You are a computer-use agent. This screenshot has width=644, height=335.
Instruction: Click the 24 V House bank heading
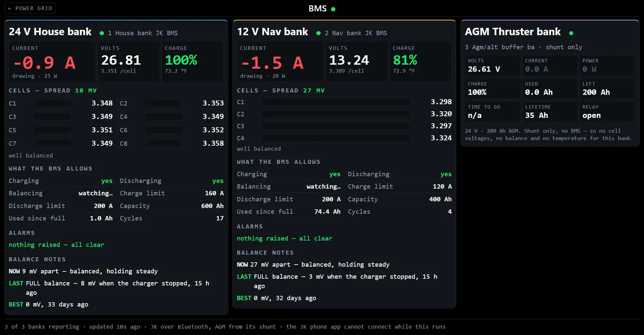click(x=50, y=32)
